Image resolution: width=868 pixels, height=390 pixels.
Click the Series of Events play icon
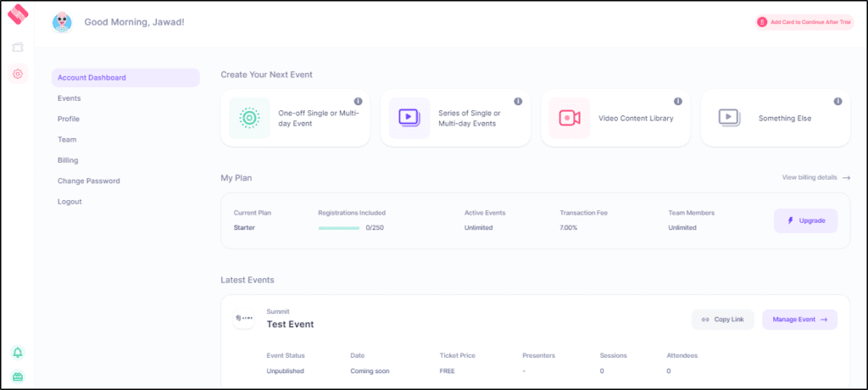pos(409,118)
